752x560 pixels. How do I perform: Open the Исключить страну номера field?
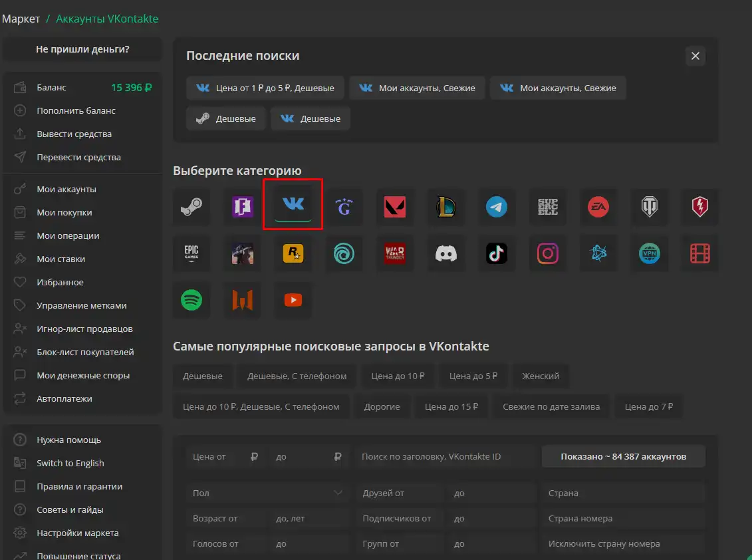point(624,543)
